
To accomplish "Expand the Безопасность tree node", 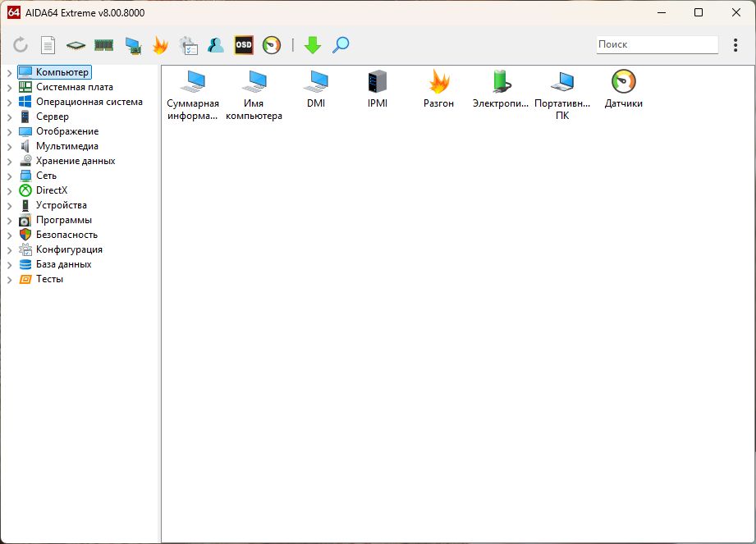I will pyautogui.click(x=9, y=235).
